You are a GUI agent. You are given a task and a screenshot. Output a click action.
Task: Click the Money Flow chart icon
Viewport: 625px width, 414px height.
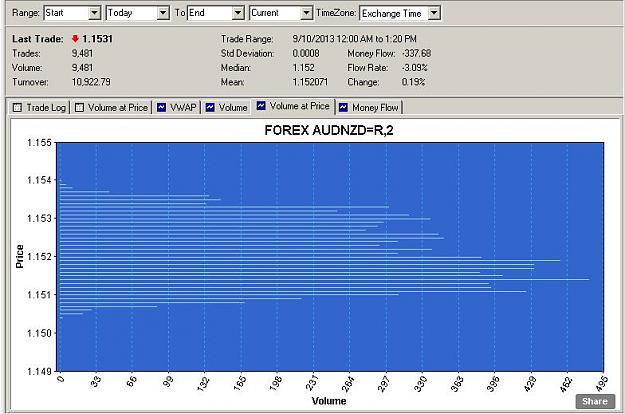tap(343, 108)
